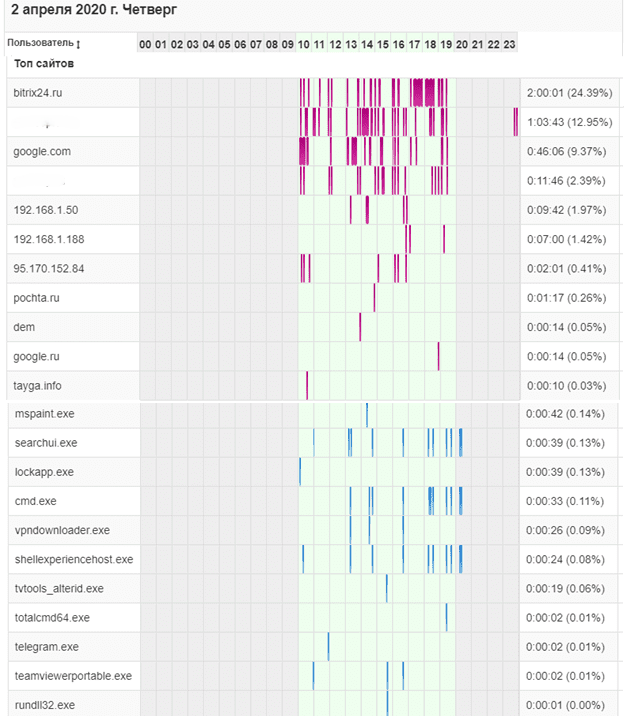Click the lockapp.exe blue activity marker
Viewport: 624px width, 716px height.
point(300,472)
